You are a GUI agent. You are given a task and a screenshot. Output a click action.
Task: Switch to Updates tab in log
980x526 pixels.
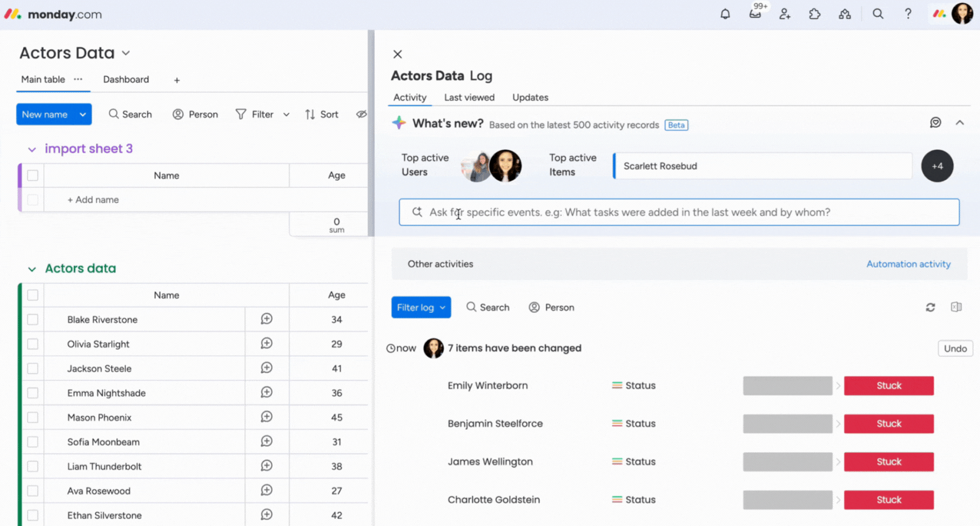pos(530,97)
